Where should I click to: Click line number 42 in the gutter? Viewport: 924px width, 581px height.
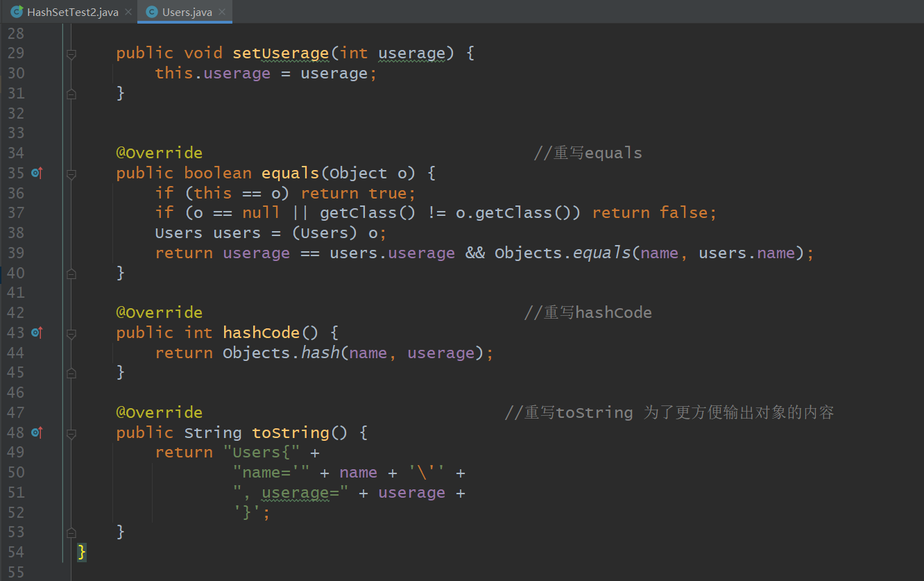coord(15,313)
